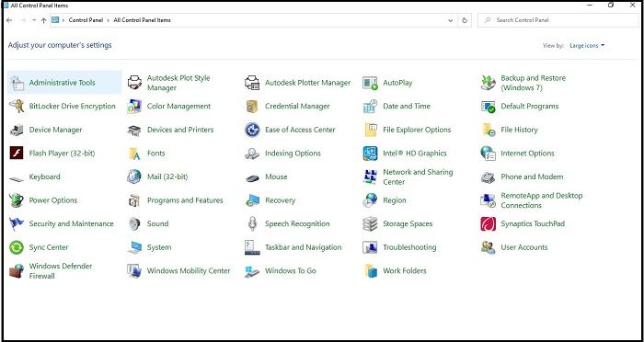Click the 'Troubleshooting' text label
The height and width of the screenshot is (342, 644).
click(x=409, y=247)
